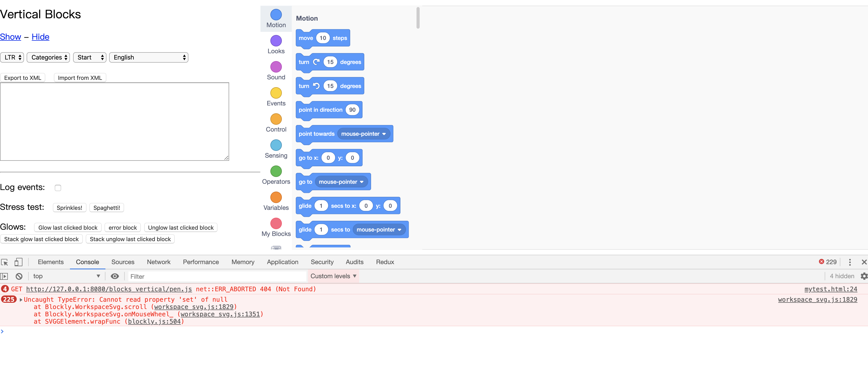This screenshot has height=368, width=868.
Task: Enable the Log events checkbox
Action: [x=58, y=188]
